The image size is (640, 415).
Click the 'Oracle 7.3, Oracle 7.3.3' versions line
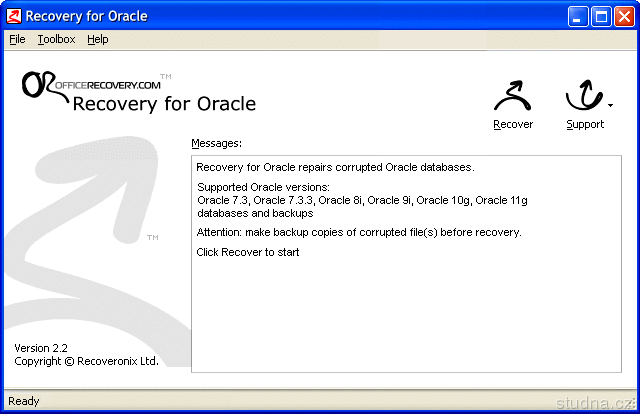point(362,200)
